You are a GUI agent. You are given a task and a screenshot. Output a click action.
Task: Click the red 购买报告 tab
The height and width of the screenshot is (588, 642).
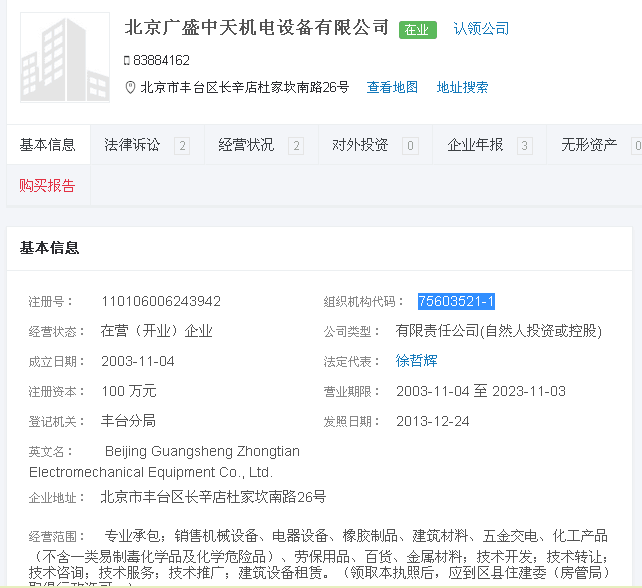pos(47,186)
